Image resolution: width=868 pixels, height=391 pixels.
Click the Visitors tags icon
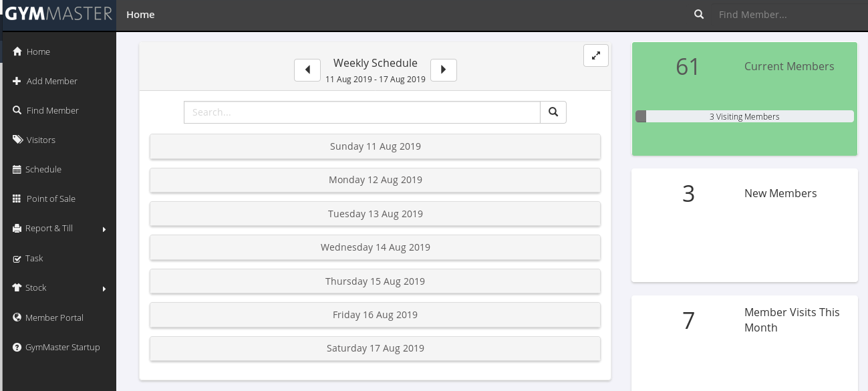point(17,140)
